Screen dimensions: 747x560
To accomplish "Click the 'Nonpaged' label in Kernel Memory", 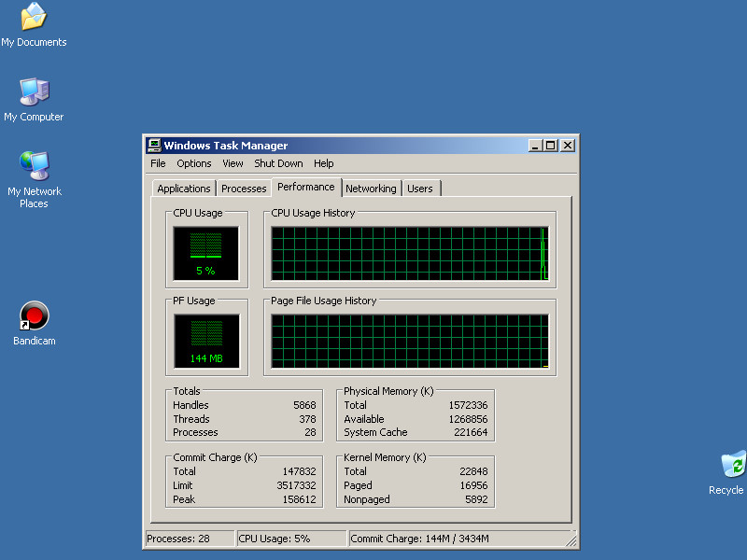I will click(x=367, y=499).
